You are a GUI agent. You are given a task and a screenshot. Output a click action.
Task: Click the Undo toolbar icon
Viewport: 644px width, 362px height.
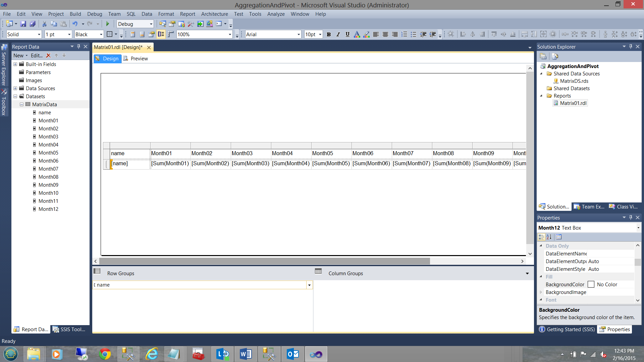point(75,24)
